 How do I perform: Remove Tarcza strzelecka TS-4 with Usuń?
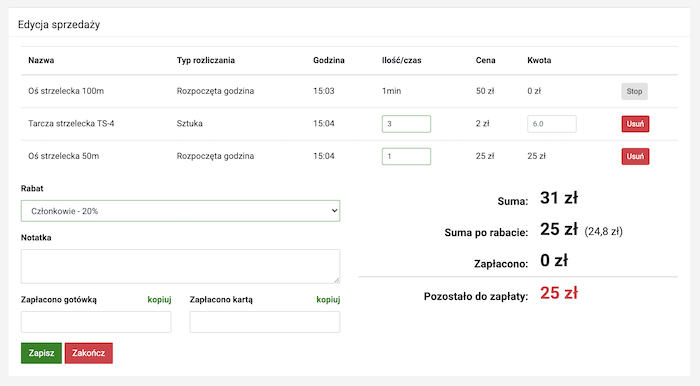point(635,124)
